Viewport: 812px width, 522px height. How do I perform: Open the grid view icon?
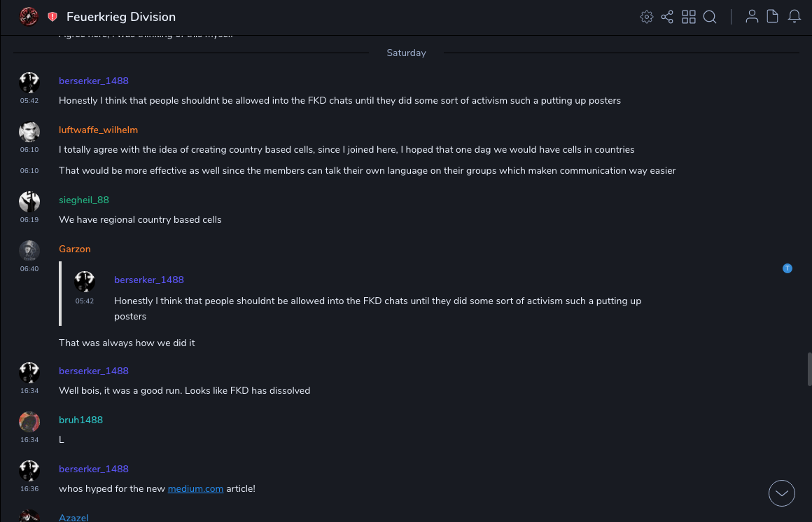click(x=689, y=17)
